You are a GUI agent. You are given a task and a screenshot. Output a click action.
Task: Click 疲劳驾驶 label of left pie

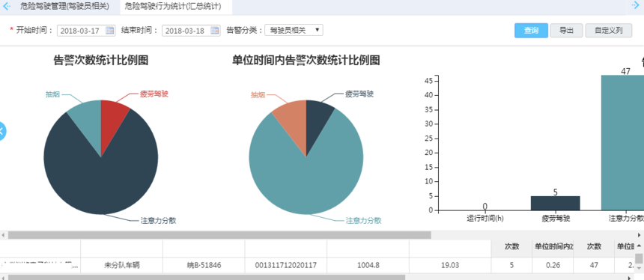(154, 94)
